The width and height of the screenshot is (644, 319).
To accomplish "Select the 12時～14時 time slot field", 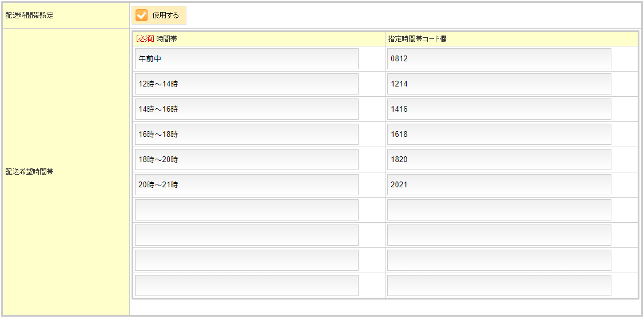I will [x=247, y=84].
